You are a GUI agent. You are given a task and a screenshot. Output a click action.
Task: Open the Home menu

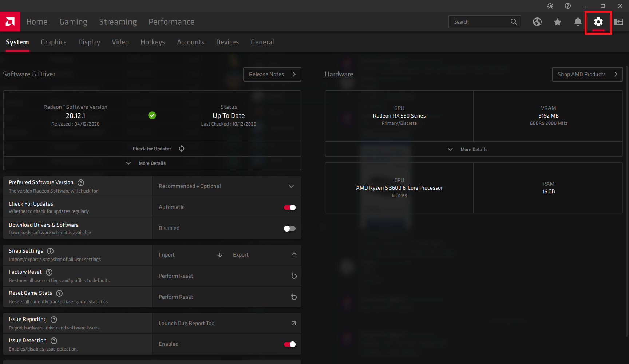[37, 22]
